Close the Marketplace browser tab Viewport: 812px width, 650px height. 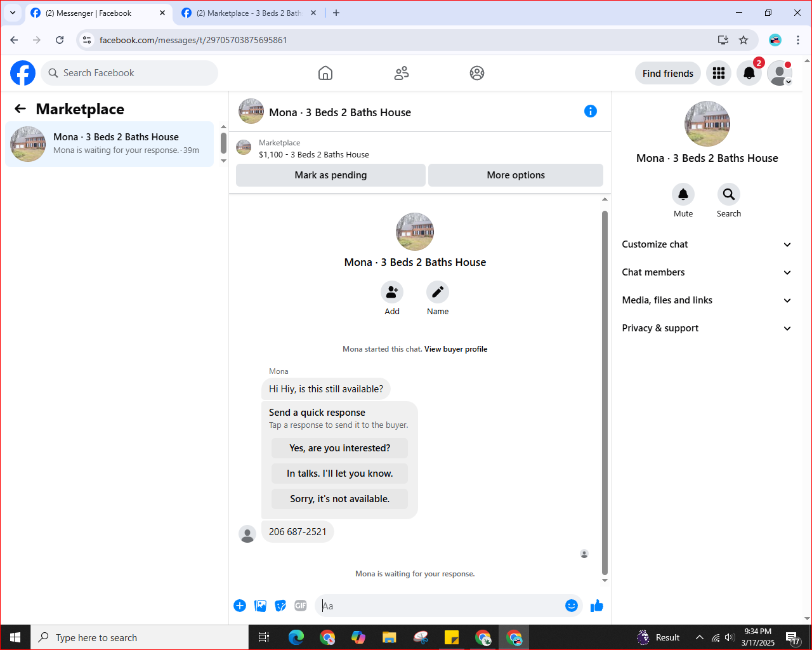(x=313, y=13)
